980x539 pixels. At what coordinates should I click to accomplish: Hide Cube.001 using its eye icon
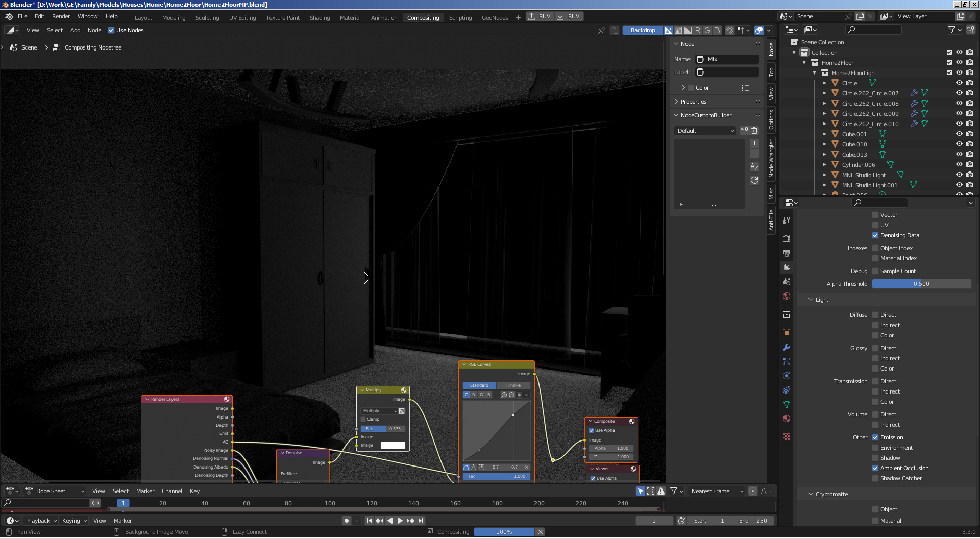[x=959, y=134]
